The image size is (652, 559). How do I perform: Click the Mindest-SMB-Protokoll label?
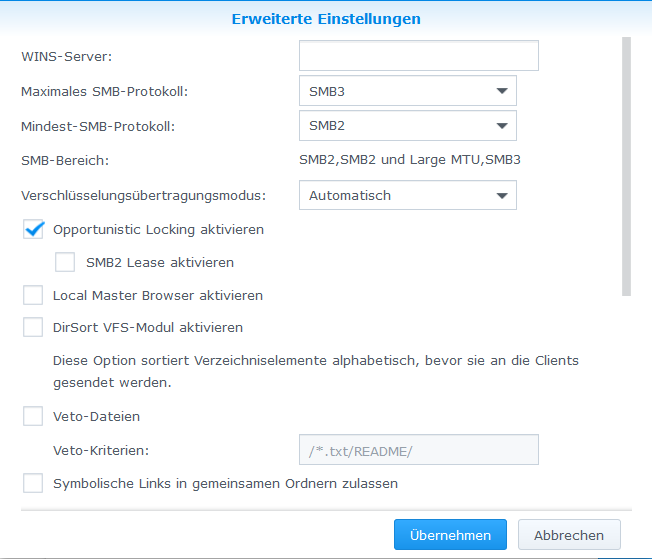98,126
